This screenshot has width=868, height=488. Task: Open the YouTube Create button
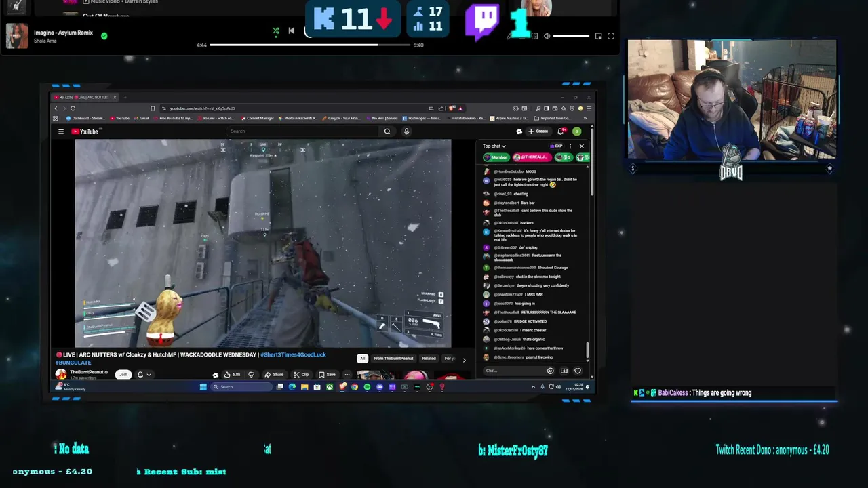(538, 131)
